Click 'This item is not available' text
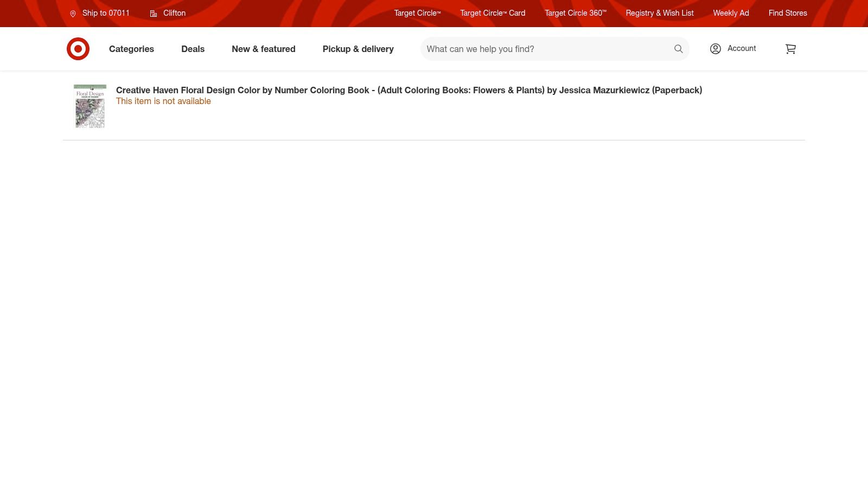Image resolution: width=868 pixels, height=488 pixels. [163, 101]
